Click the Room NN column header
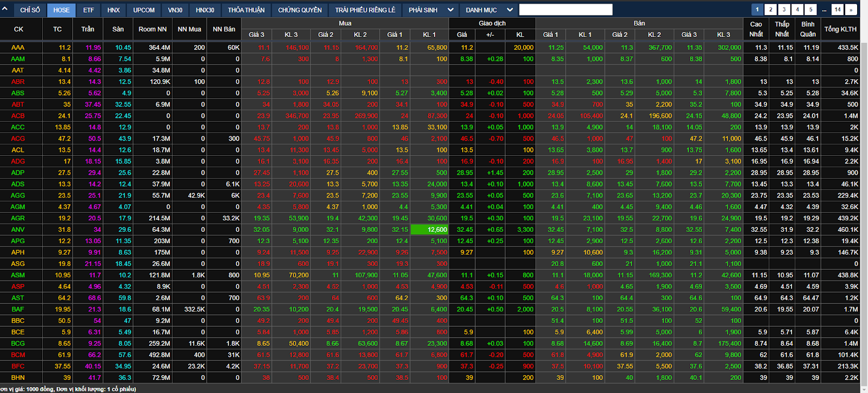This screenshot has height=393, width=868. (x=152, y=29)
